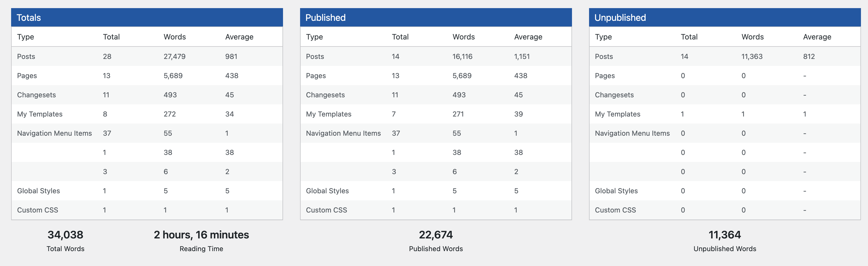
Task: Click Changesets label in Published table
Action: 325,95
